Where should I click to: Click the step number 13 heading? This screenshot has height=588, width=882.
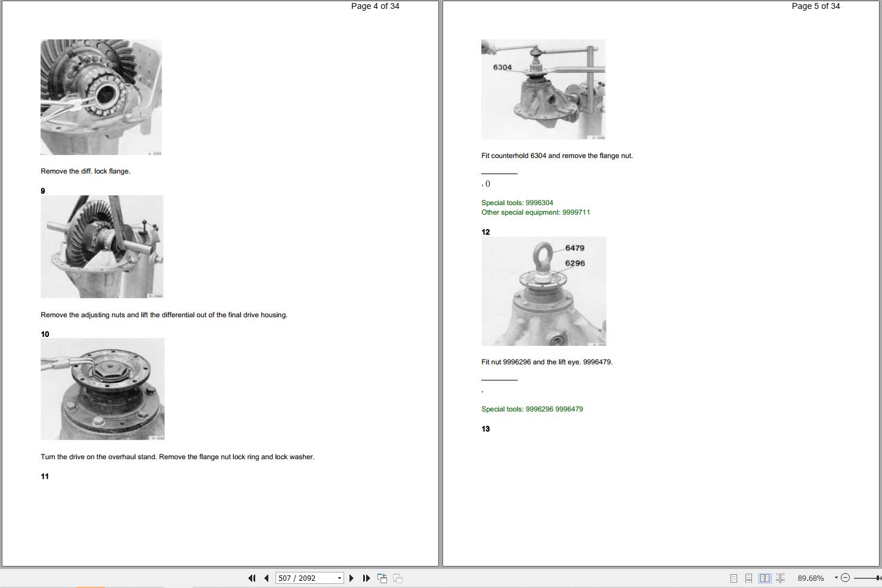click(485, 429)
